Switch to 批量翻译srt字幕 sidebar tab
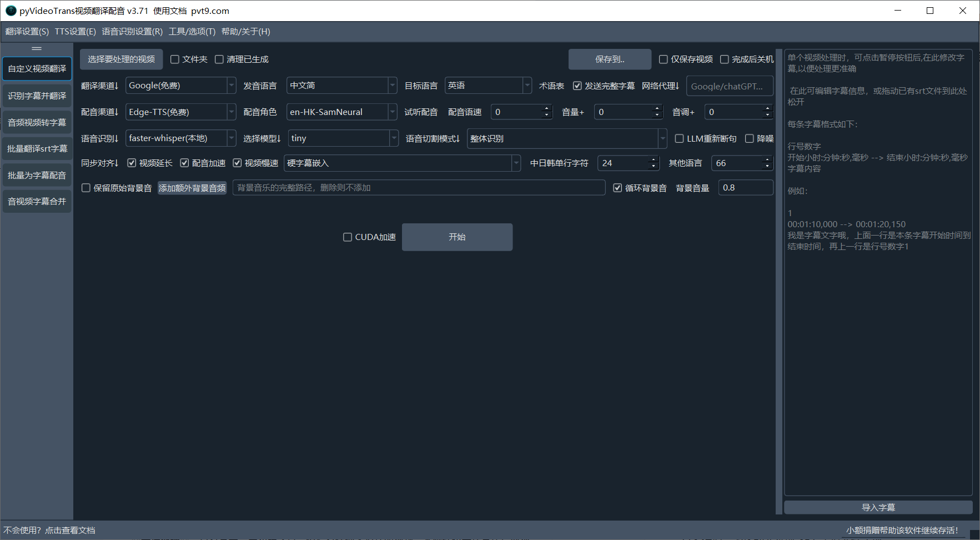The height and width of the screenshot is (540, 980). click(37, 149)
